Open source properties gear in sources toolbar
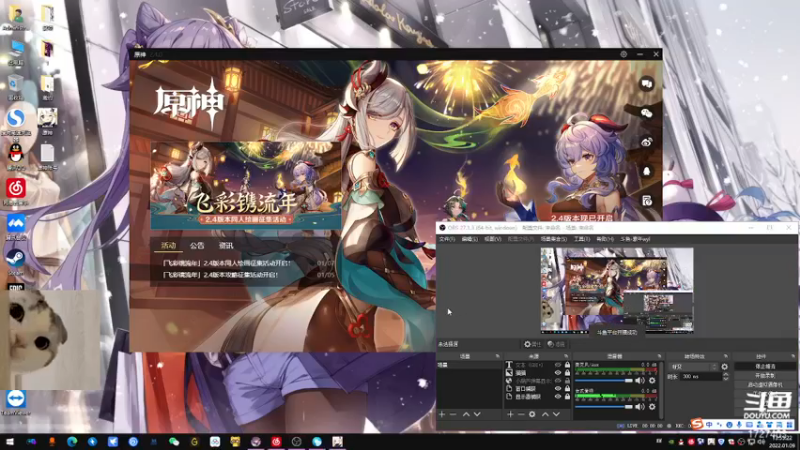The height and width of the screenshot is (450, 800). point(532,414)
